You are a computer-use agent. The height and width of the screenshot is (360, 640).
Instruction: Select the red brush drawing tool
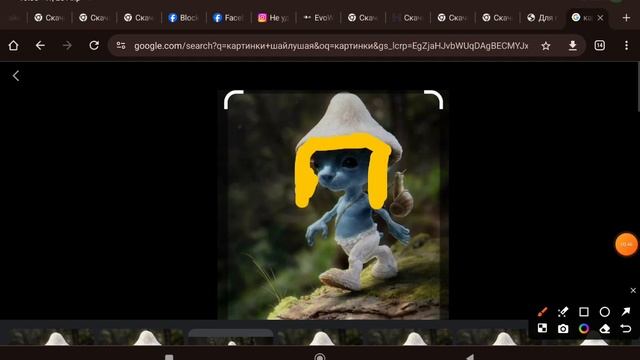(542, 312)
